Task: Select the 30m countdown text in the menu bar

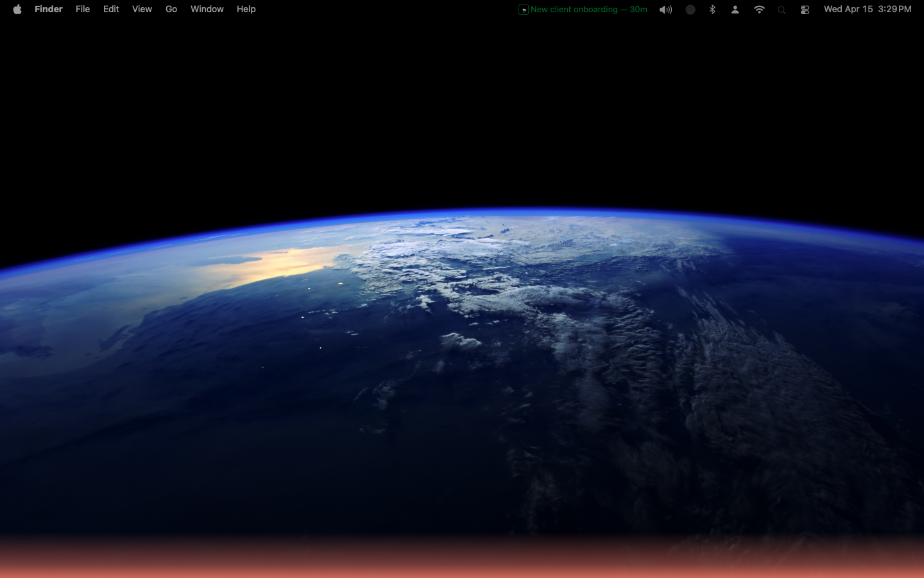Action: pyautogui.click(x=637, y=9)
